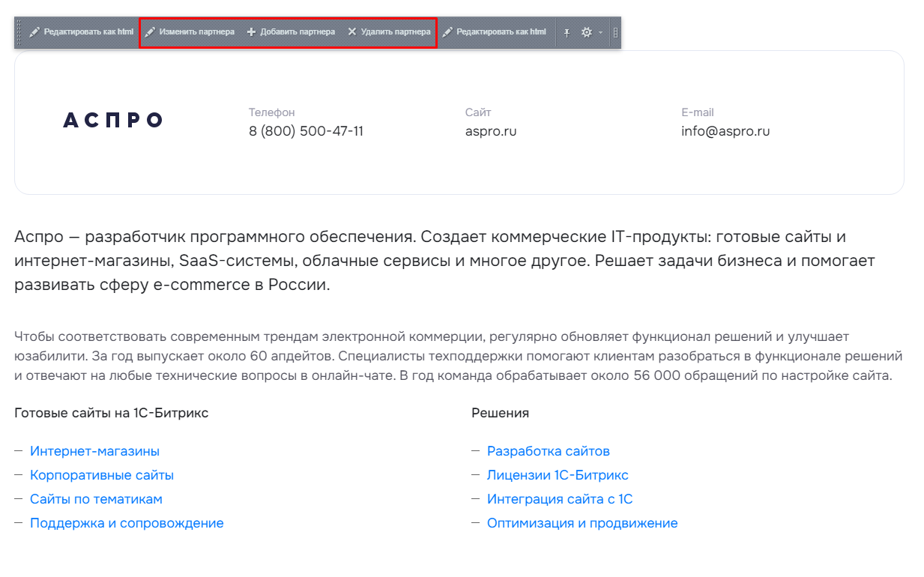Open 'Интеграция сайта с 1С' link

point(560,499)
